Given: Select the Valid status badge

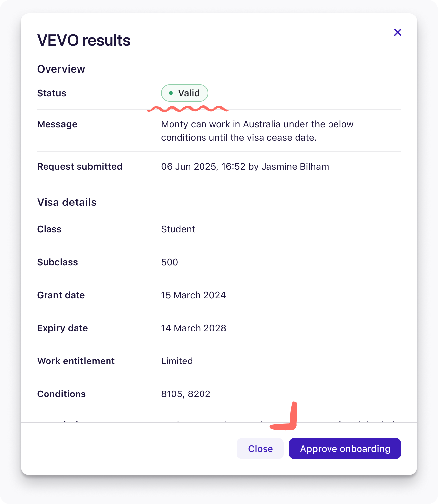Looking at the screenshot, I should [x=184, y=93].
